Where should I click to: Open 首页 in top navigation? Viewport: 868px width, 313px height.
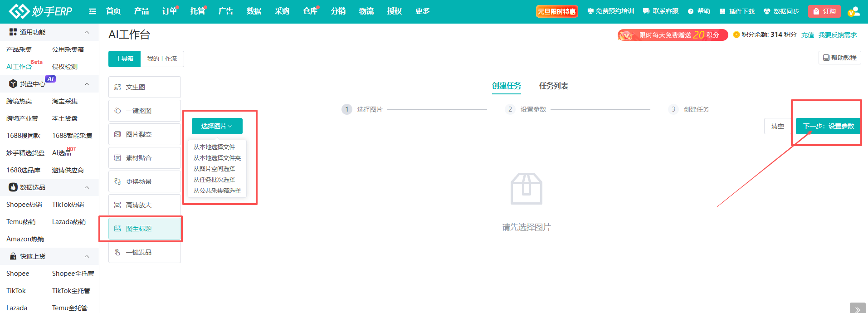pyautogui.click(x=113, y=11)
